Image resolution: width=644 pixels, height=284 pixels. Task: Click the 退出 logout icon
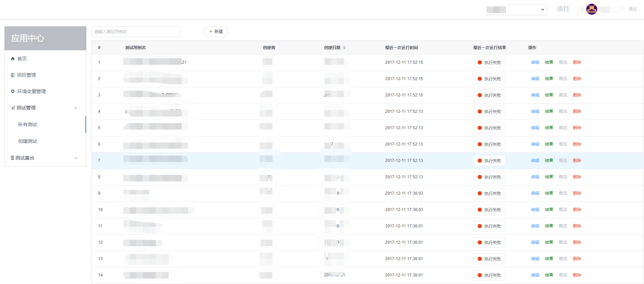623,9
